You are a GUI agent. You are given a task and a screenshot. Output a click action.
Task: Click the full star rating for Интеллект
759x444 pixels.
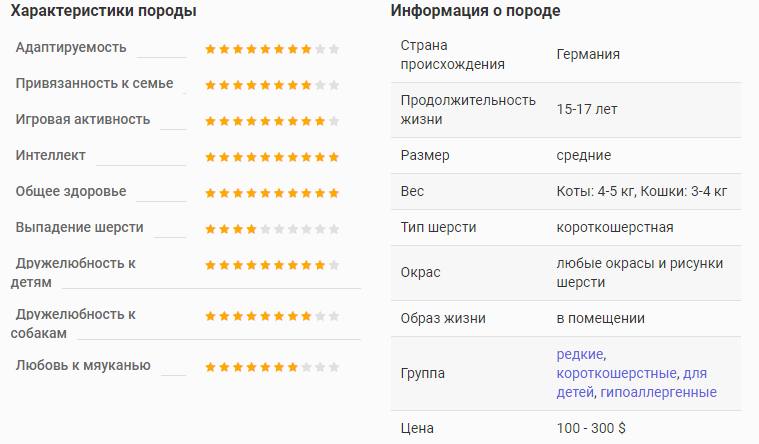(272, 157)
